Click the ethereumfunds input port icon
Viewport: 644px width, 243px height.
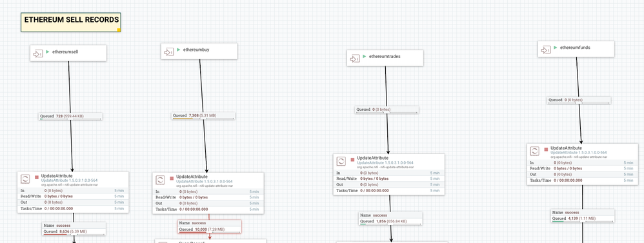point(546,50)
